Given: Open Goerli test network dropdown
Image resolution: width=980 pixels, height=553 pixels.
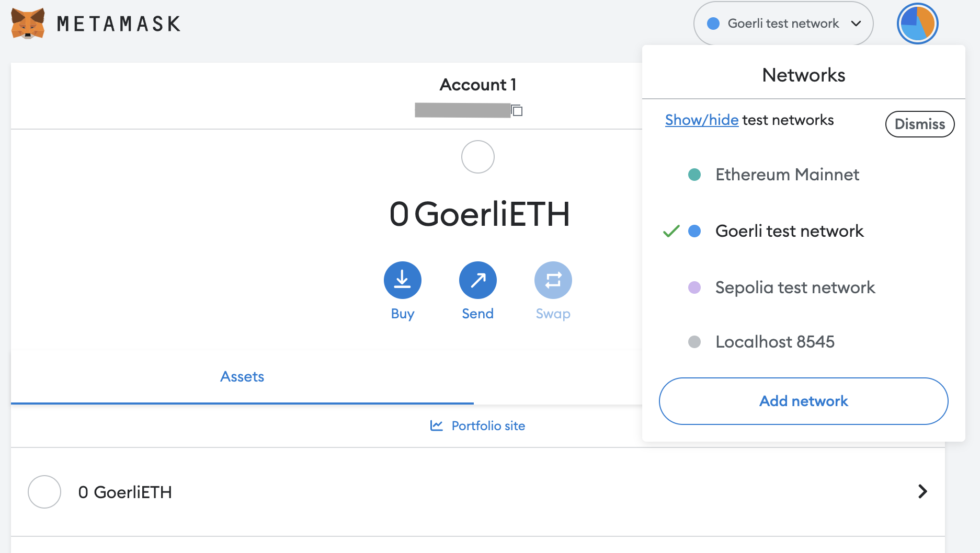Looking at the screenshot, I should tap(783, 24).
